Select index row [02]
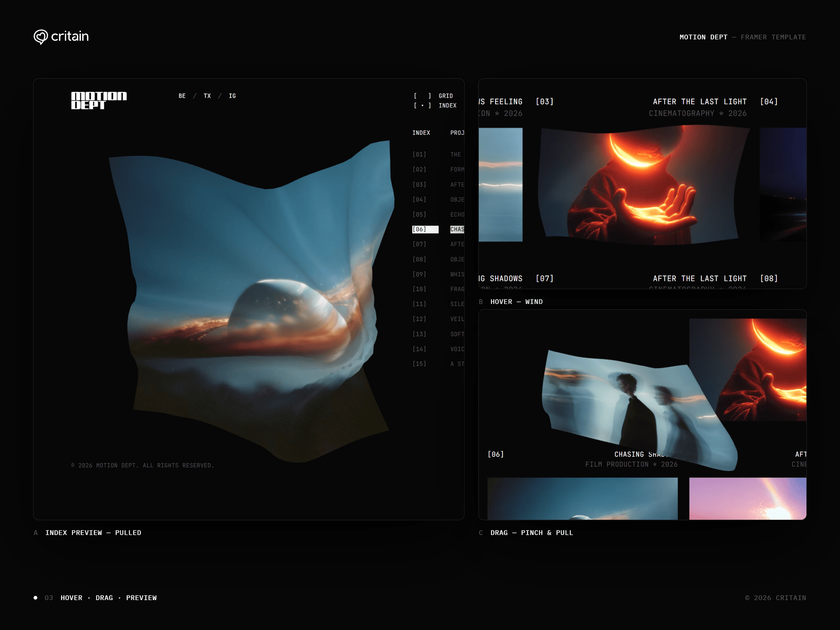This screenshot has height=630, width=840. click(438, 169)
